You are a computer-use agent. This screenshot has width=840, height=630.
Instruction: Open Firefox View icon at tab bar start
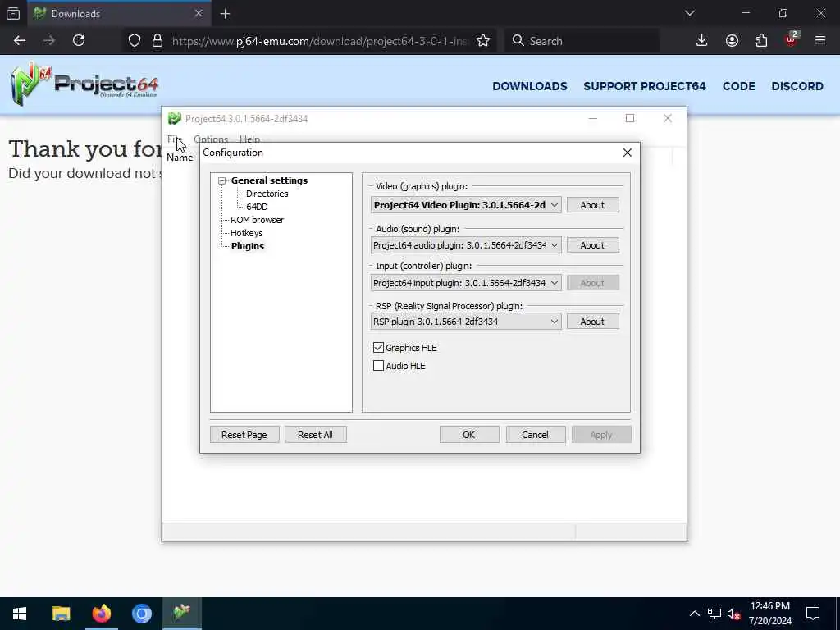[13, 13]
